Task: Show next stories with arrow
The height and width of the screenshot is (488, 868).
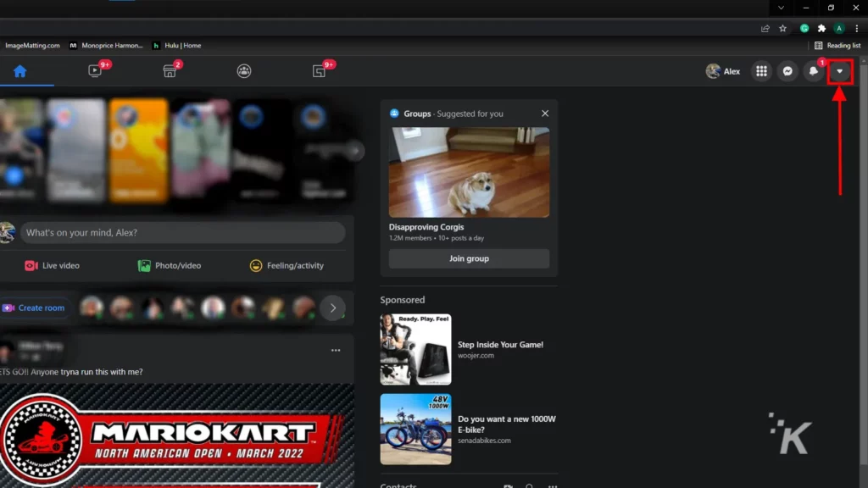Action: tap(355, 151)
